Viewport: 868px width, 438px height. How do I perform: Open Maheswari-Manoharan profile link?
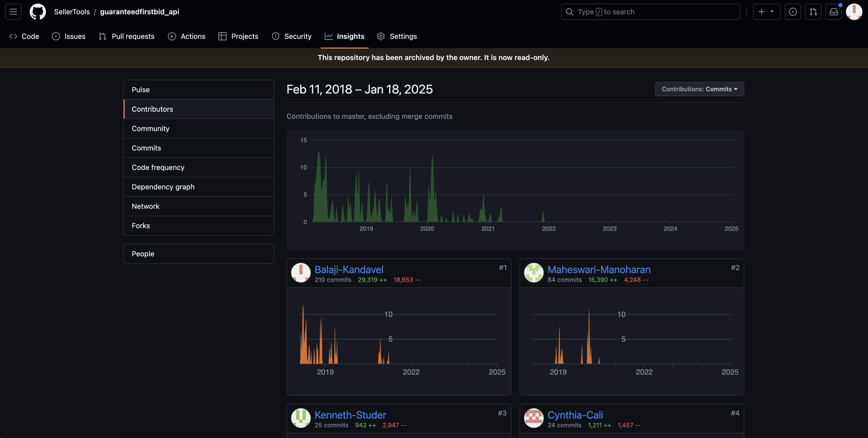[x=599, y=270]
